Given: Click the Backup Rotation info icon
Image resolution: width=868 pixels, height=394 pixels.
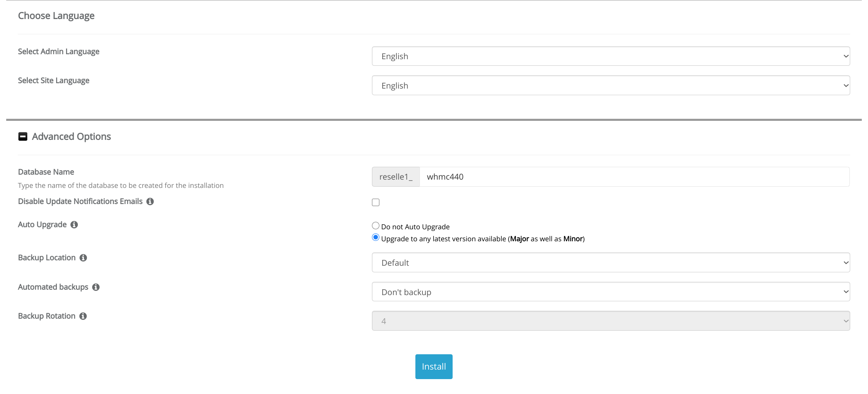Looking at the screenshot, I should click(83, 316).
